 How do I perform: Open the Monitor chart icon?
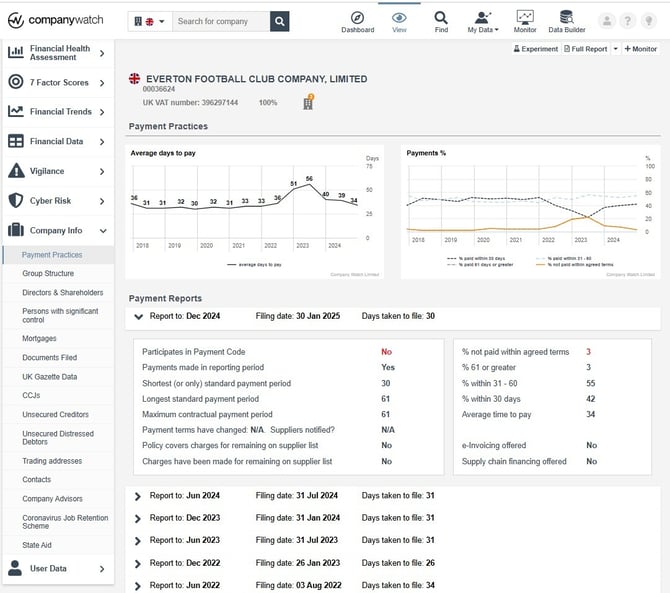coord(525,17)
